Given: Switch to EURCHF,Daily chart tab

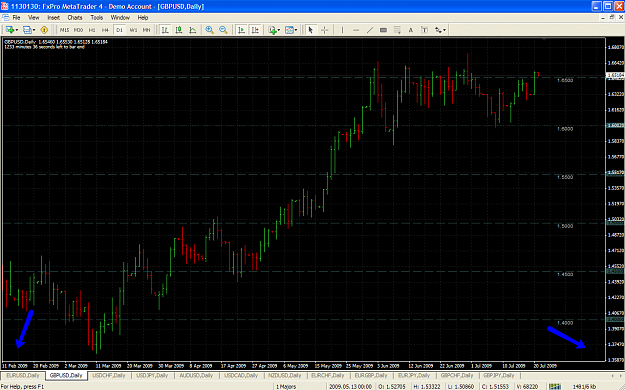Looking at the screenshot, I should point(328,376).
